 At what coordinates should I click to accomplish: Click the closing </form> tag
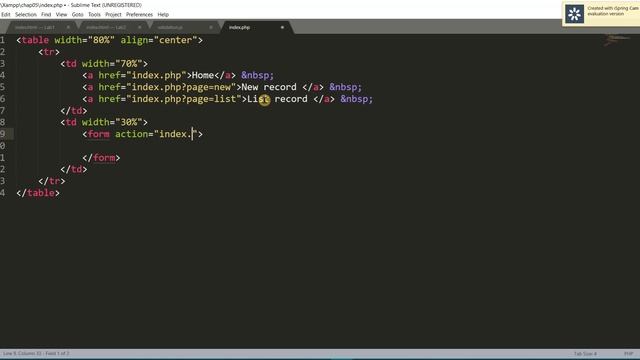(101, 158)
